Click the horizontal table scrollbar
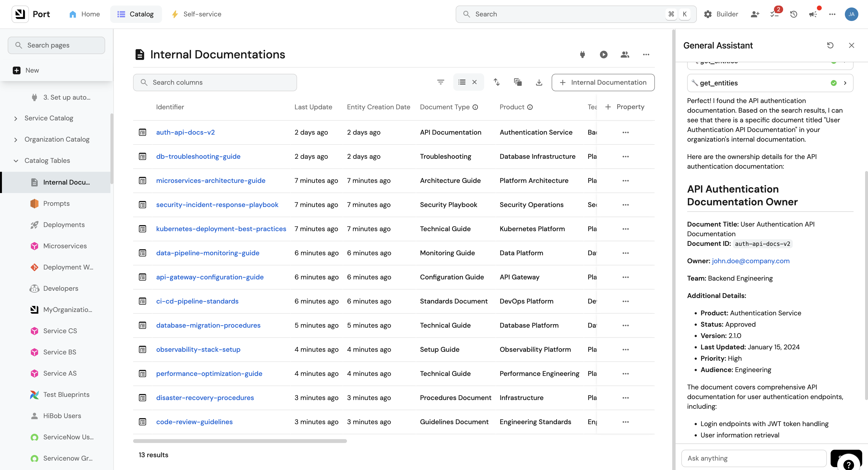This screenshot has width=868, height=470. click(240, 441)
